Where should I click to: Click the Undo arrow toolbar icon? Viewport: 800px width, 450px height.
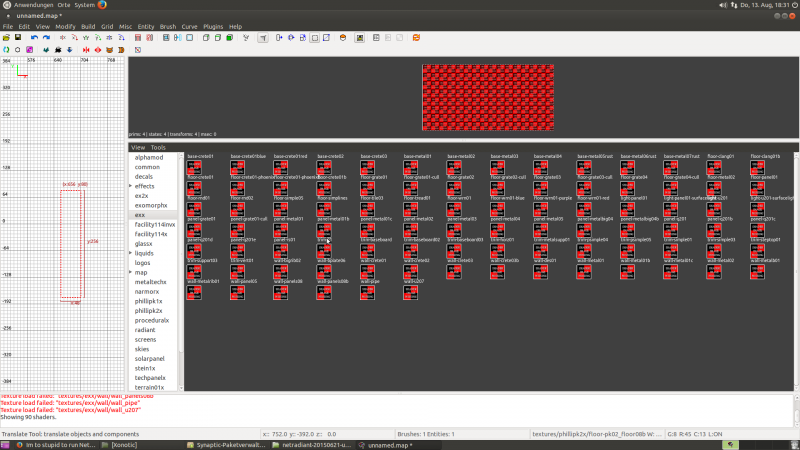34,38
